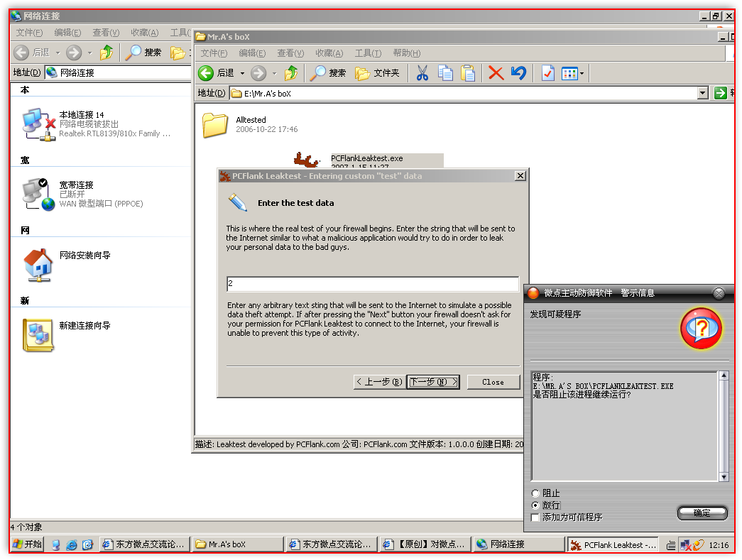Open Search in Network Connections toolbar
The height and width of the screenshot is (560, 742).
[143, 53]
